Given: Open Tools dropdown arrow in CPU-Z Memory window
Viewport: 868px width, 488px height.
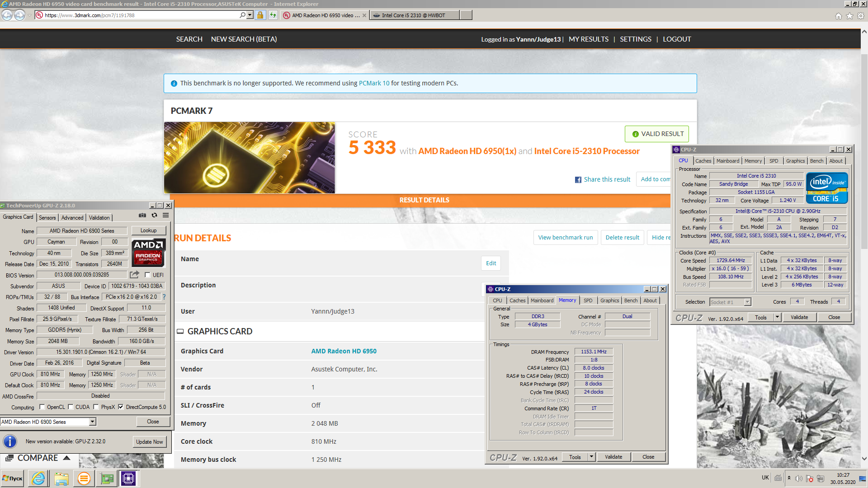Looking at the screenshot, I should click(591, 457).
